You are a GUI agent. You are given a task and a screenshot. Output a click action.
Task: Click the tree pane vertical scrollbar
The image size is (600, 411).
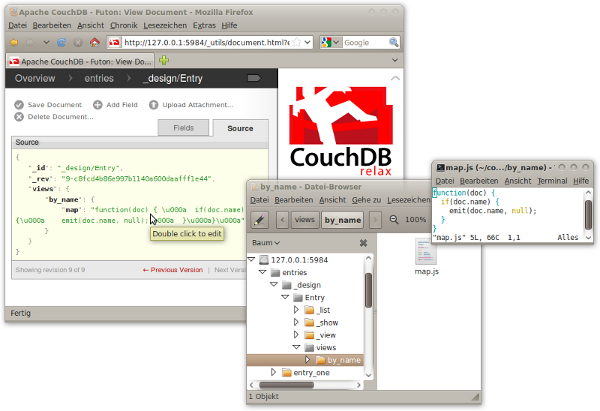click(x=368, y=290)
